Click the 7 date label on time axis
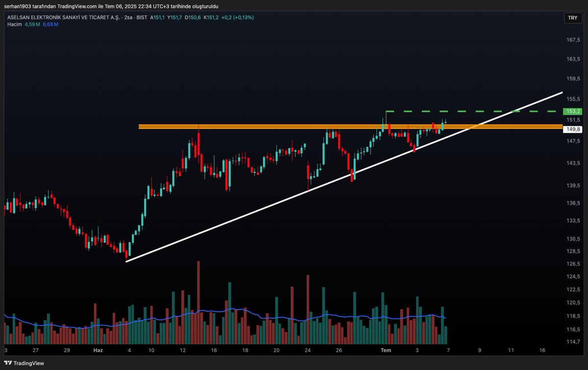This screenshot has height=370, width=588. pos(448,350)
